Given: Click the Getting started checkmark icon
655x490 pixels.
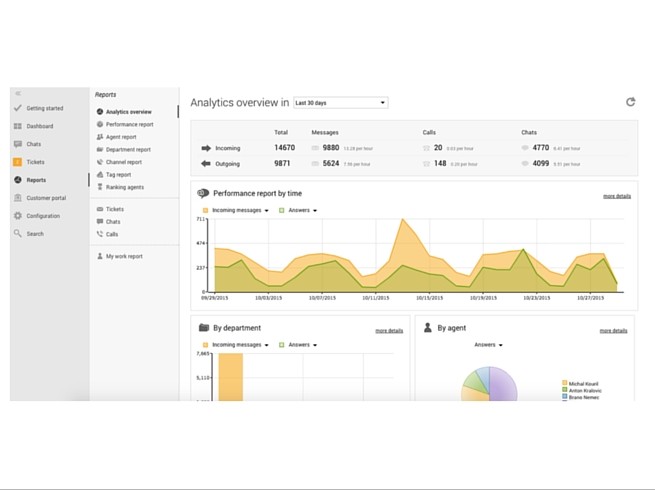Looking at the screenshot, I should pyautogui.click(x=17, y=108).
